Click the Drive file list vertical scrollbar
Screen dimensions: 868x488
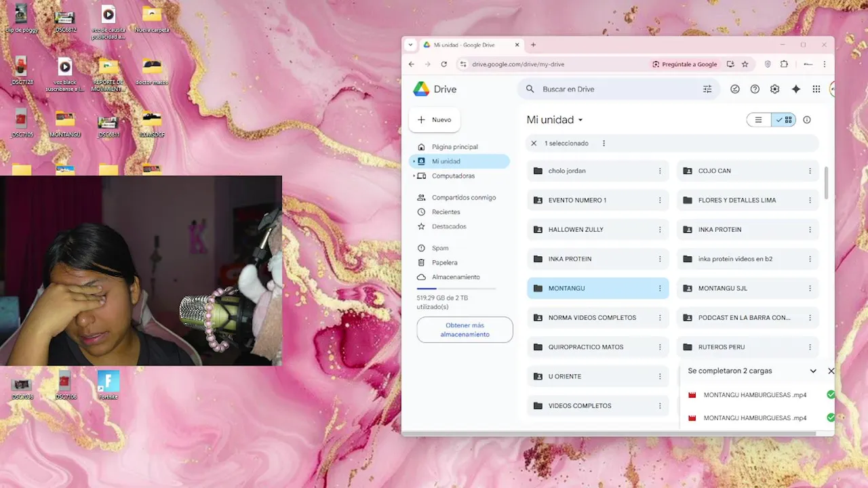click(x=826, y=182)
